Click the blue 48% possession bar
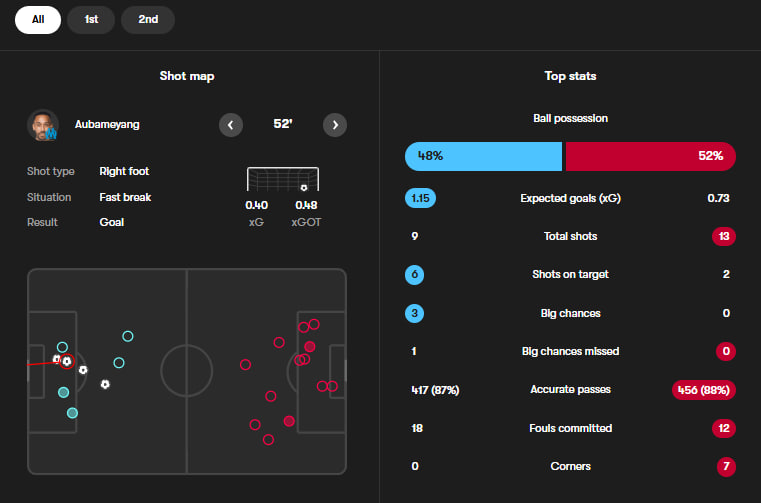 tap(483, 156)
